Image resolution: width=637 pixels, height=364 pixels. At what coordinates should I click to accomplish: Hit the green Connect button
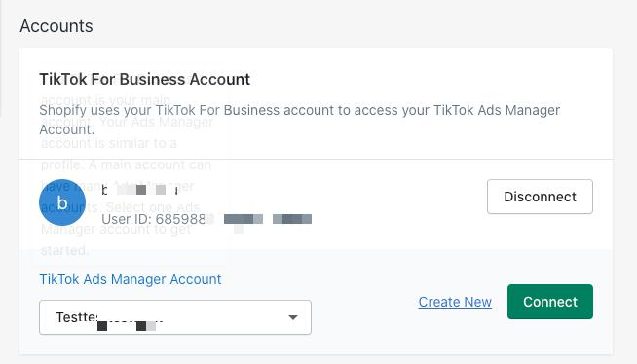(x=550, y=302)
